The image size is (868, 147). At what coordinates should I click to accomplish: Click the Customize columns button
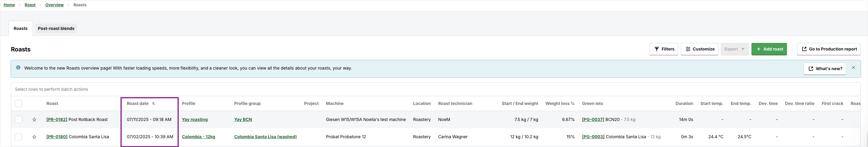700,49
